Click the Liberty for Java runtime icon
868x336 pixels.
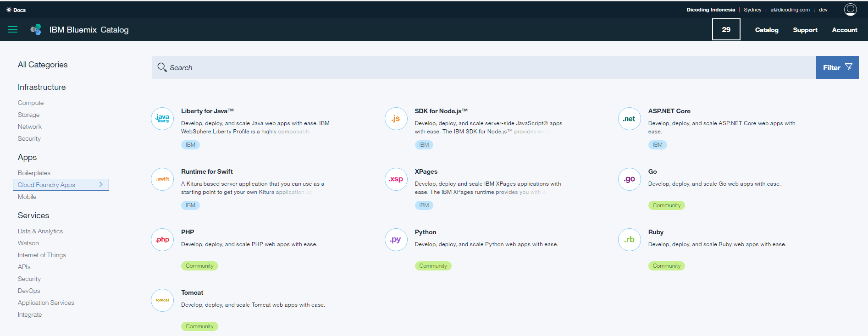click(162, 119)
